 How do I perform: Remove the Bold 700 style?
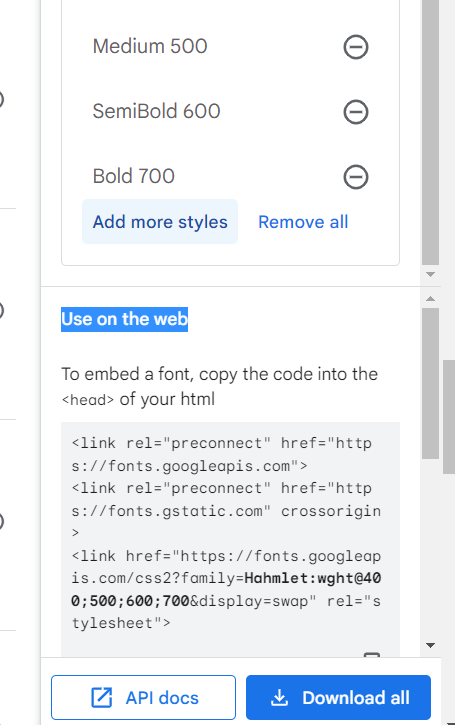356,177
